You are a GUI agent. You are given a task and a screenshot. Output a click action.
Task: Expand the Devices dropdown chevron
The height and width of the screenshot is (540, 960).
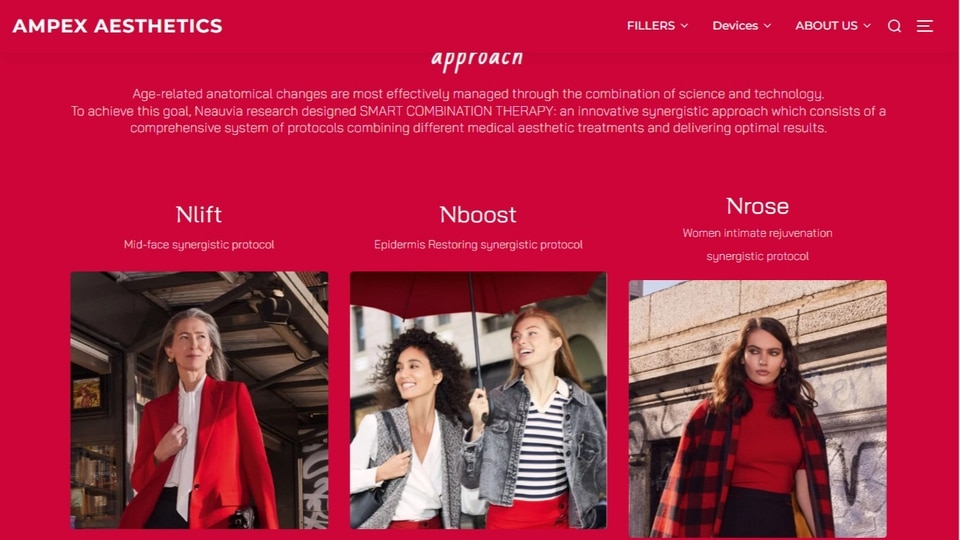pos(767,26)
